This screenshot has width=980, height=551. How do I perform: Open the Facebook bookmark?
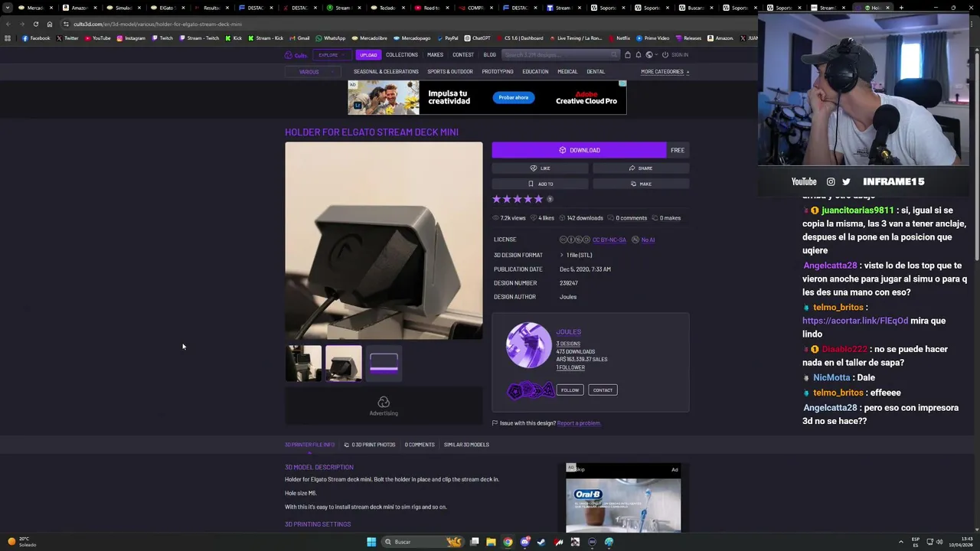(x=36, y=38)
